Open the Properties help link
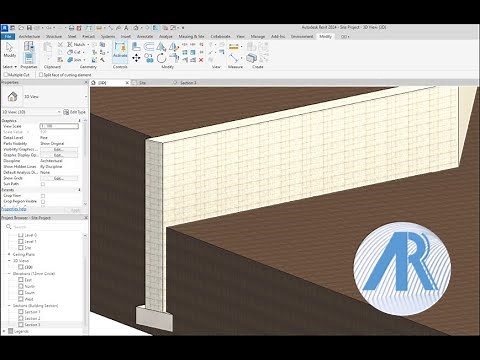 (14, 209)
